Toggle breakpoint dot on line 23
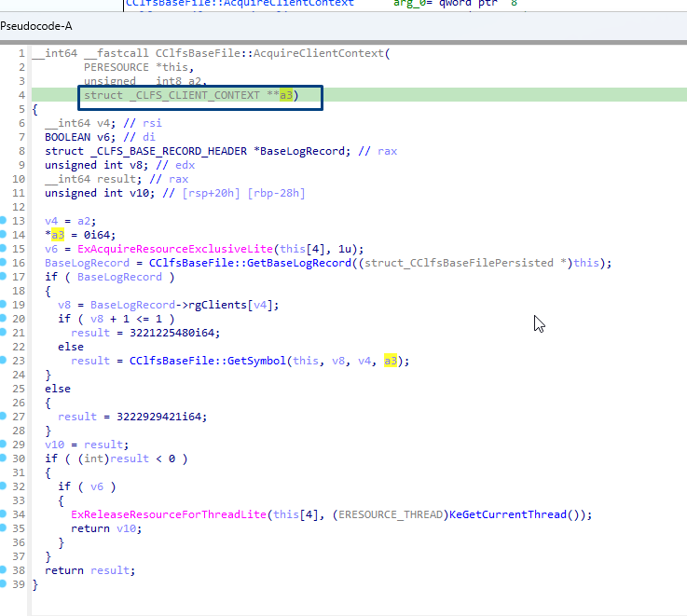 [x=3, y=360]
